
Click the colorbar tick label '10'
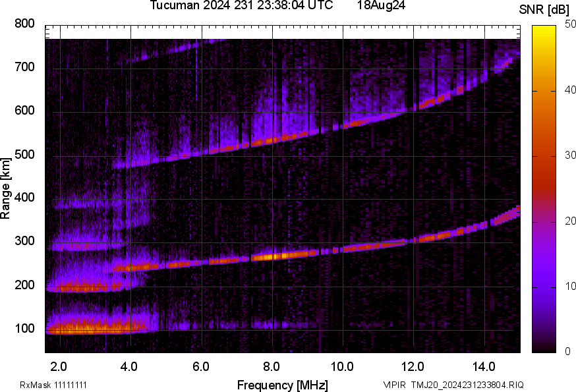pos(570,286)
